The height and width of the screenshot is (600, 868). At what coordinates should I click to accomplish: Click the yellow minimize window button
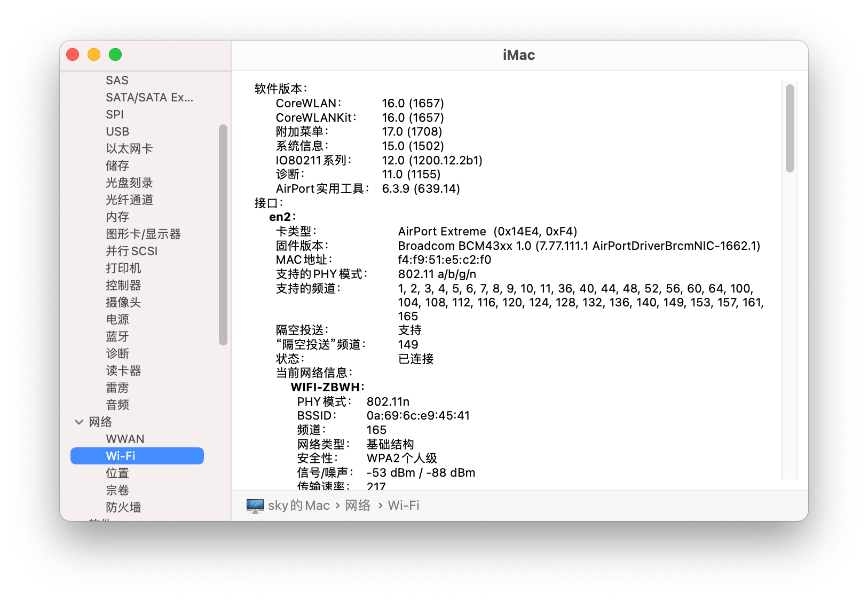pyautogui.click(x=94, y=54)
